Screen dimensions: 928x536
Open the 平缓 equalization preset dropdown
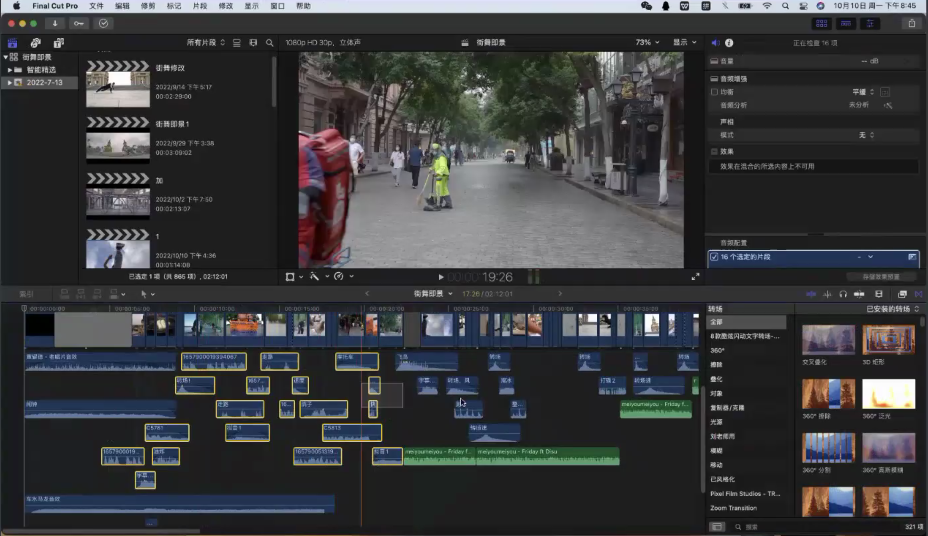click(863, 92)
